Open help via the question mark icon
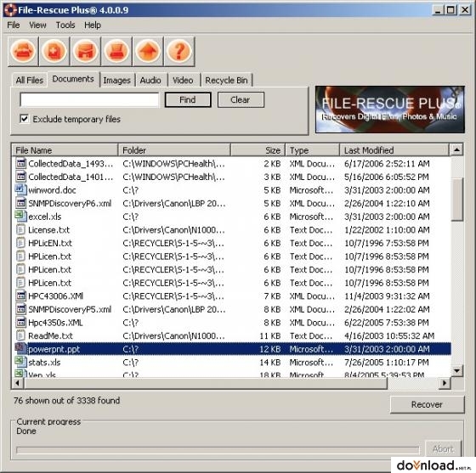Screen dimensions: 476x473 click(x=179, y=51)
